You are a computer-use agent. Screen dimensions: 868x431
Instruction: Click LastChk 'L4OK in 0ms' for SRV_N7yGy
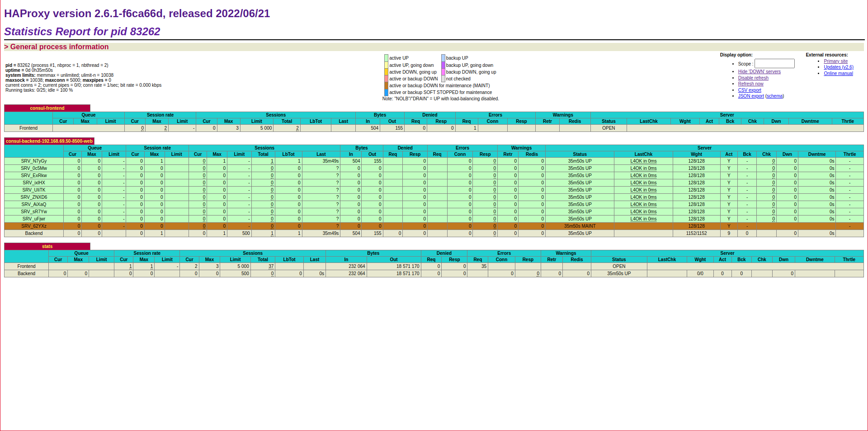point(643,161)
